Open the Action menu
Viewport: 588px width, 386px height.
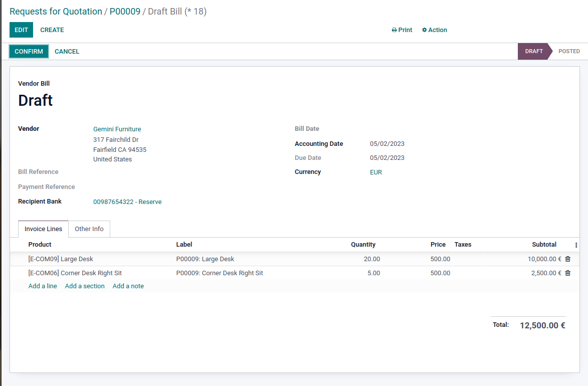click(x=434, y=30)
